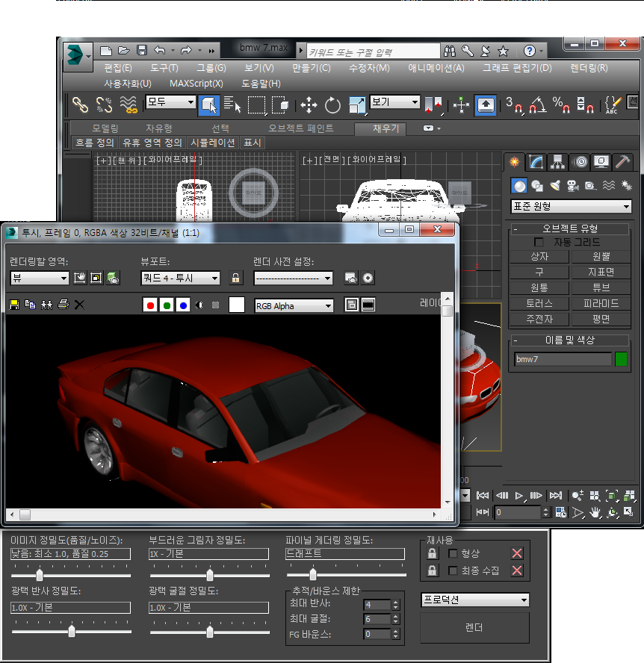Viewport: 644px width, 663px height.
Task: Clear the rendered image with X icon
Action: pos(79,305)
